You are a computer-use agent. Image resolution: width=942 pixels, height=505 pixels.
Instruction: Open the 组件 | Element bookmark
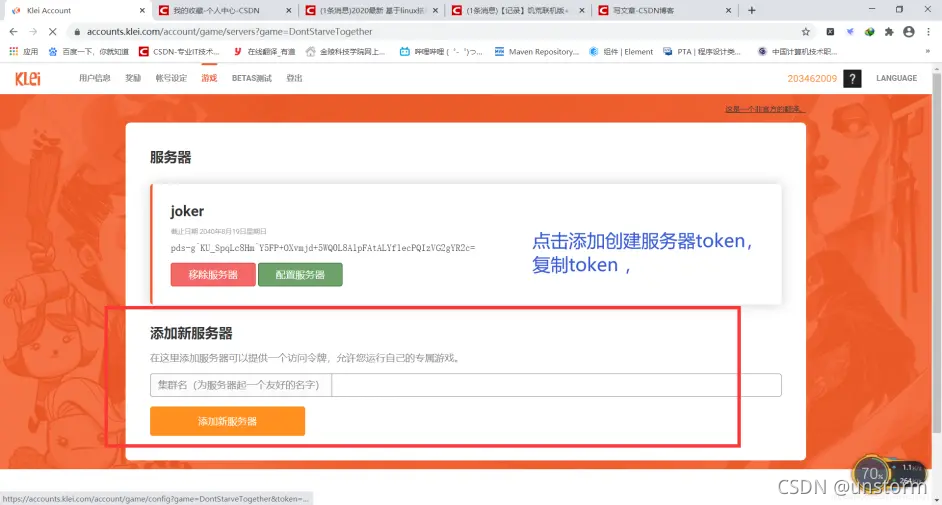pos(621,52)
